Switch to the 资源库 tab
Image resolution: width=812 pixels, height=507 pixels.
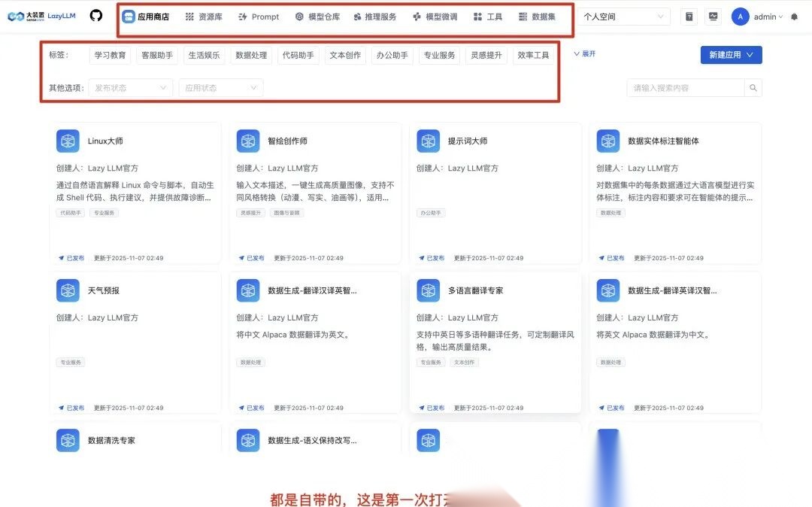click(x=204, y=17)
